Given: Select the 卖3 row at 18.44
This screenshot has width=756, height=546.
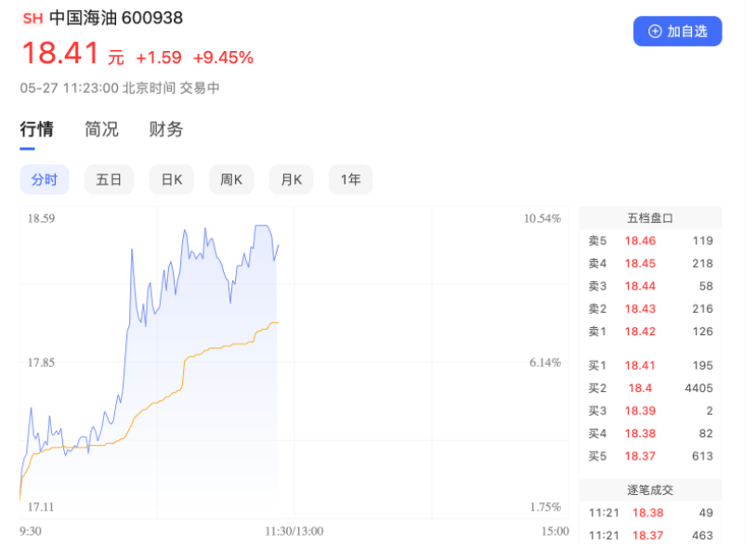Looking at the screenshot, I should point(650,286).
